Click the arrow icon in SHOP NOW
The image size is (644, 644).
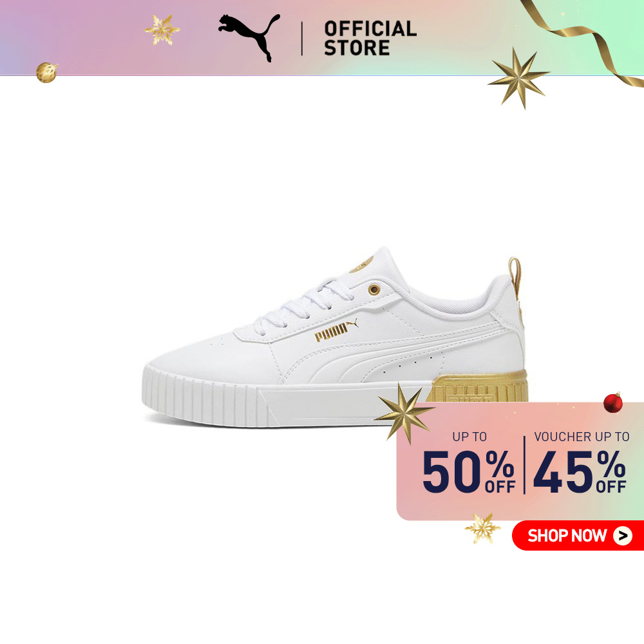click(x=623, y=536)
